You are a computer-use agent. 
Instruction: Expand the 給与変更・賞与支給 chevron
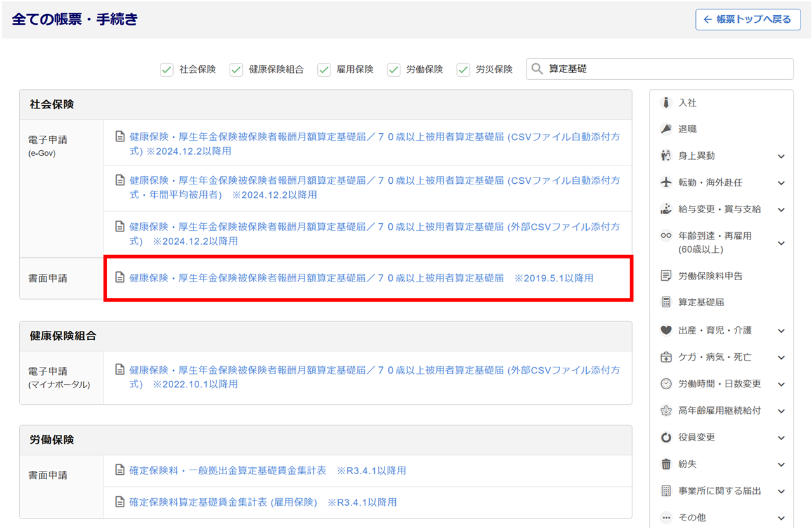click(x=781, y=210)
